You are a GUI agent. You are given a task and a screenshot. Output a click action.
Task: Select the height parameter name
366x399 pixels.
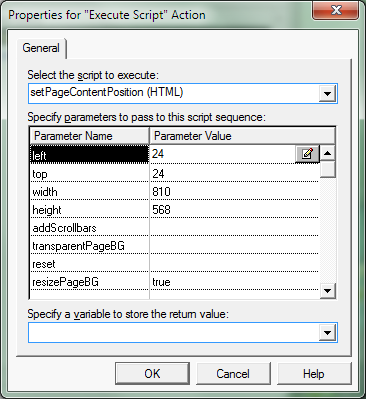pos(89,210)
